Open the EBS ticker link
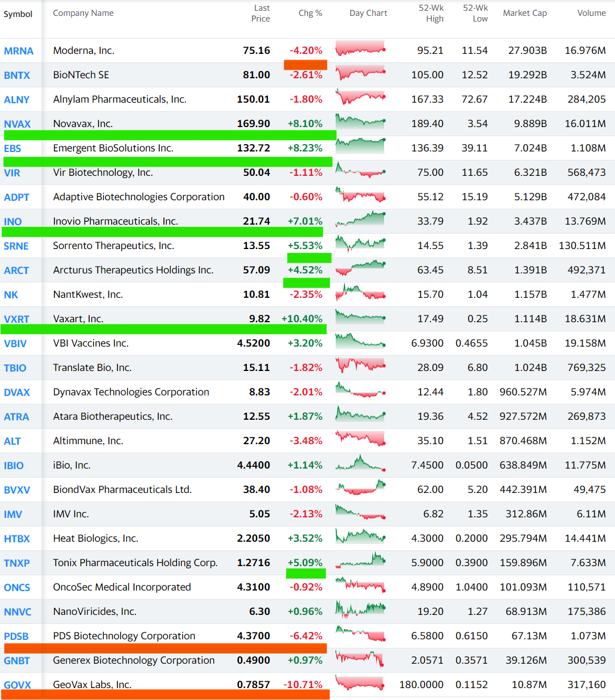Viewport: 615px width, 700px height. [x=12, y=149]
